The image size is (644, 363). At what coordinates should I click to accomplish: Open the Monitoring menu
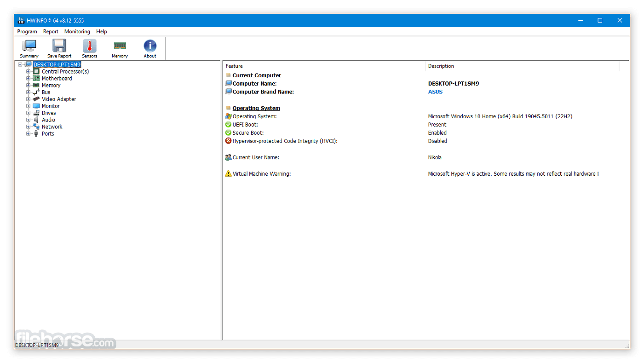pyautogui.click(x=77, y=32)
